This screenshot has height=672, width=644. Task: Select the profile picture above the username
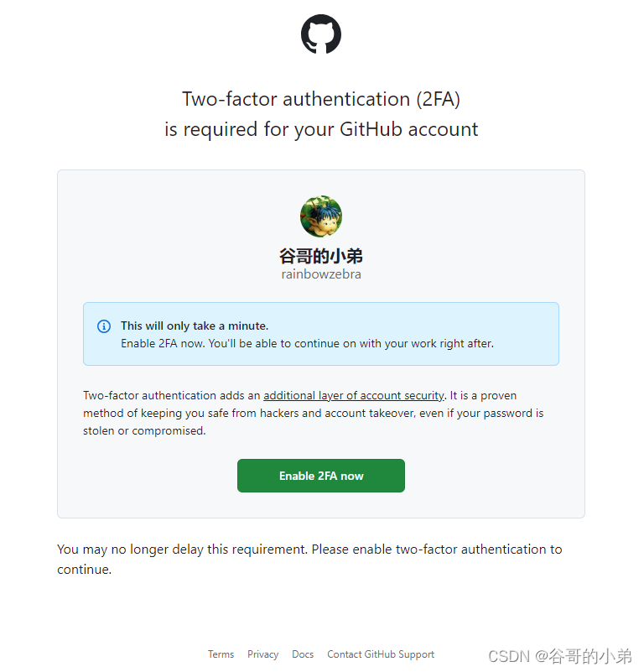pyautogui.click(x=321, y=216)
